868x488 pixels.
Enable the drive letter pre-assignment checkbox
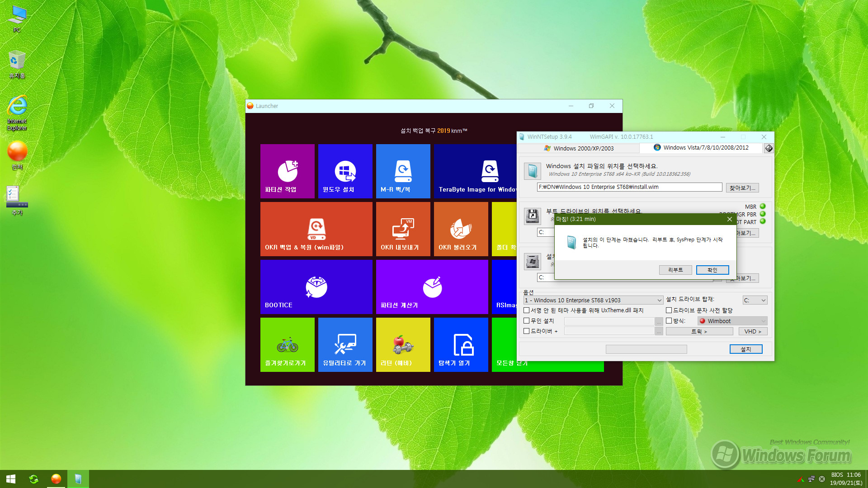(669, 310)
